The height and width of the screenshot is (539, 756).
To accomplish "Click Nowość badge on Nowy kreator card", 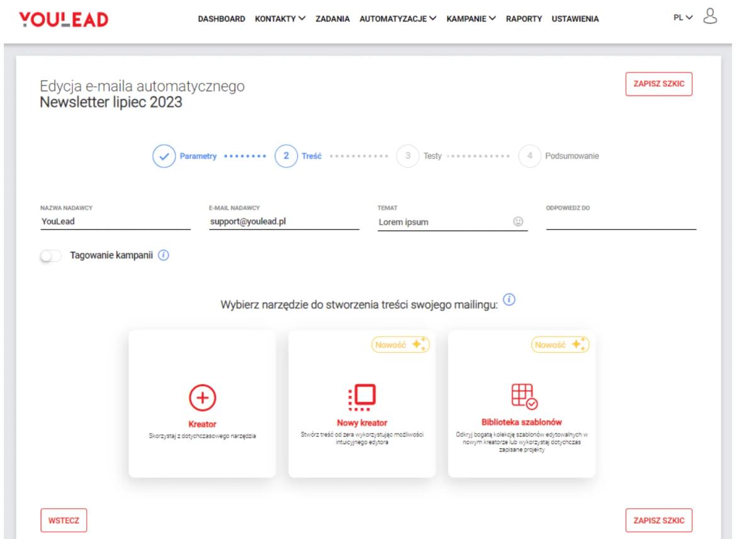I will click(x=401, y=344).
